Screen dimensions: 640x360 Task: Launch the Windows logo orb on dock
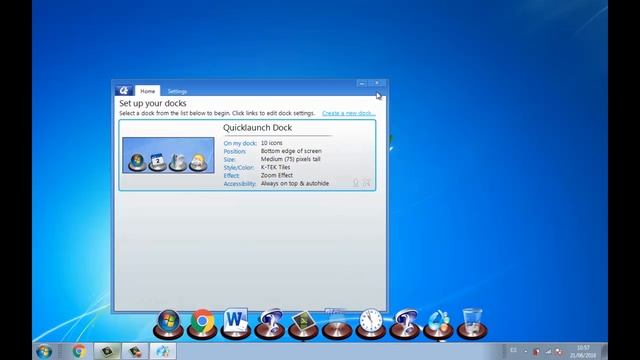click(x=168, y=324)
